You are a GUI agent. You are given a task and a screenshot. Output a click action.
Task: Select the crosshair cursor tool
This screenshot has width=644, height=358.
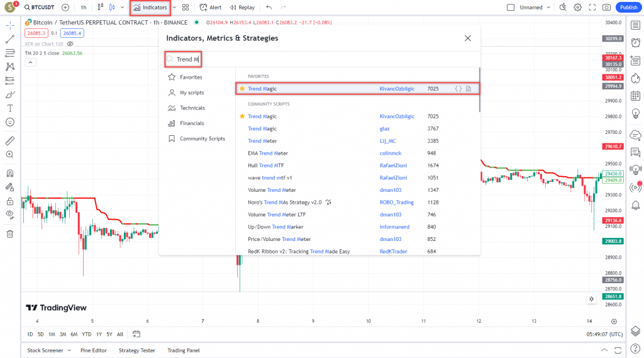(10, 26)
